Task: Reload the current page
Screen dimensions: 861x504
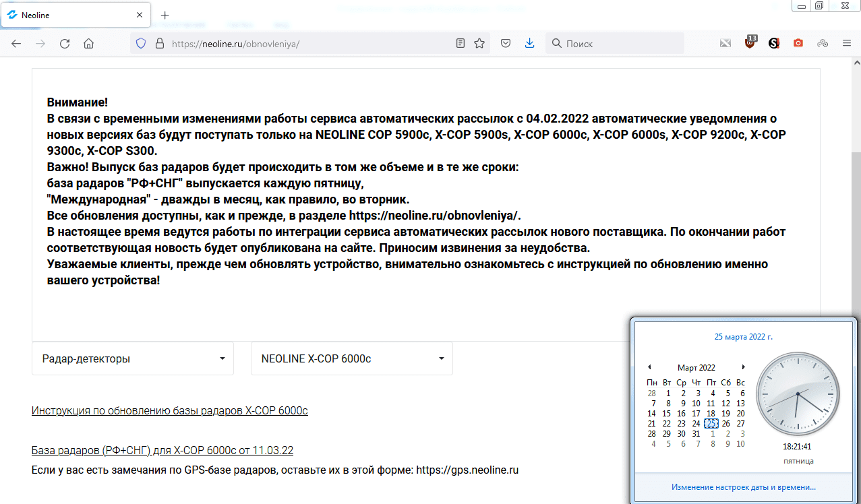Action: [65, 43]
